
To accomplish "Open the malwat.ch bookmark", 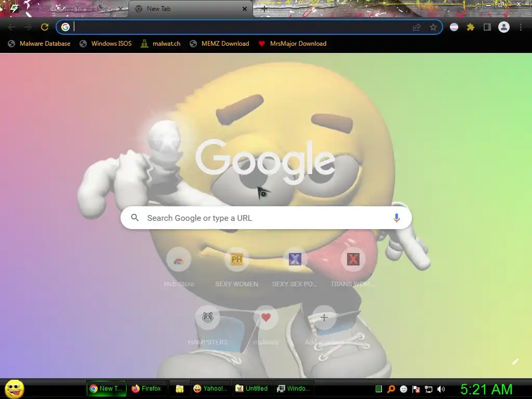I will [161, 44].
